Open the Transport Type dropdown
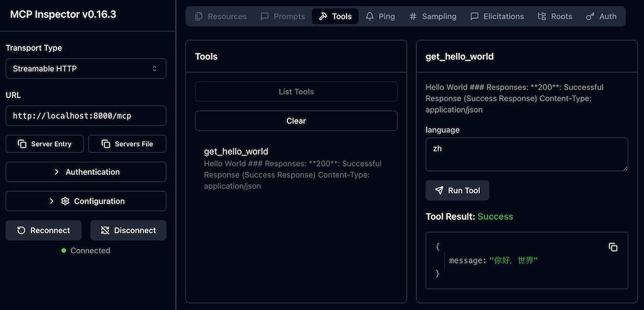The image size is (644, 310). tap(86, 69)
